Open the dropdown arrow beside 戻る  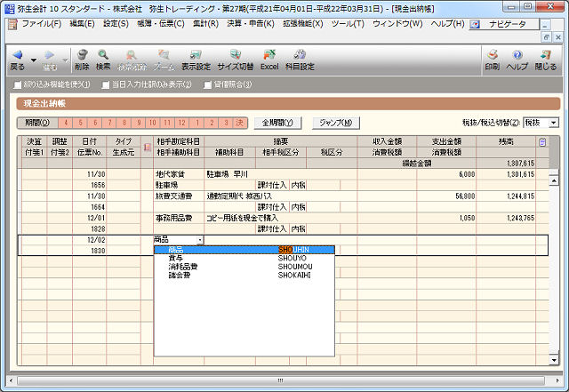point(34,60)
